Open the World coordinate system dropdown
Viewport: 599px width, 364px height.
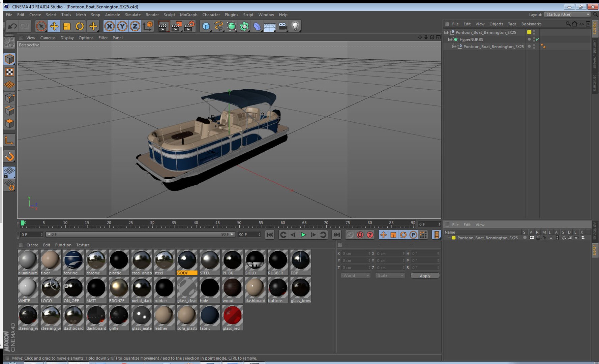[356, 276]
